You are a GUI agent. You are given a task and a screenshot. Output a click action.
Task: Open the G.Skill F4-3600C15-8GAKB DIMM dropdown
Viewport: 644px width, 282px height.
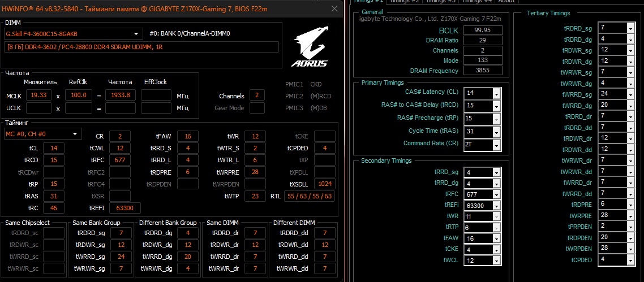72,33
